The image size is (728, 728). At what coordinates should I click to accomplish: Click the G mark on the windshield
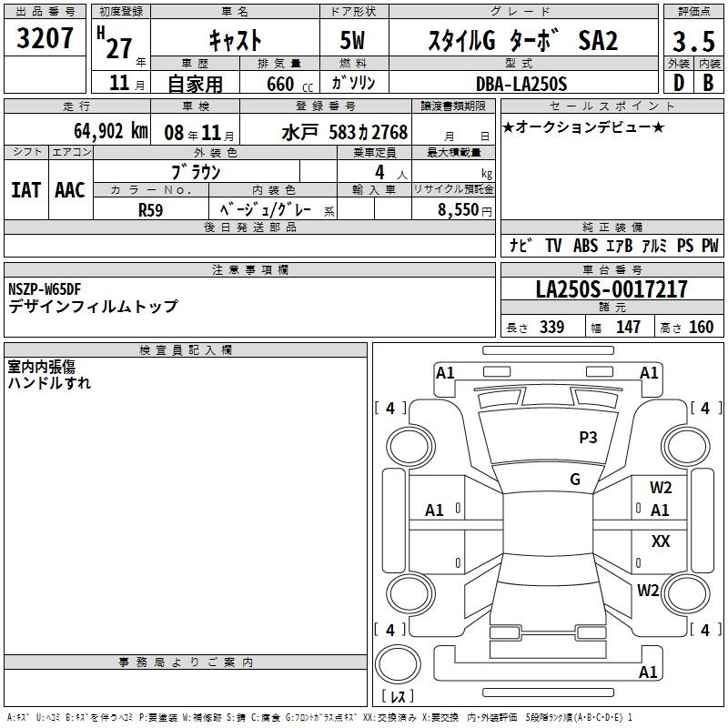tap(575, 480)
